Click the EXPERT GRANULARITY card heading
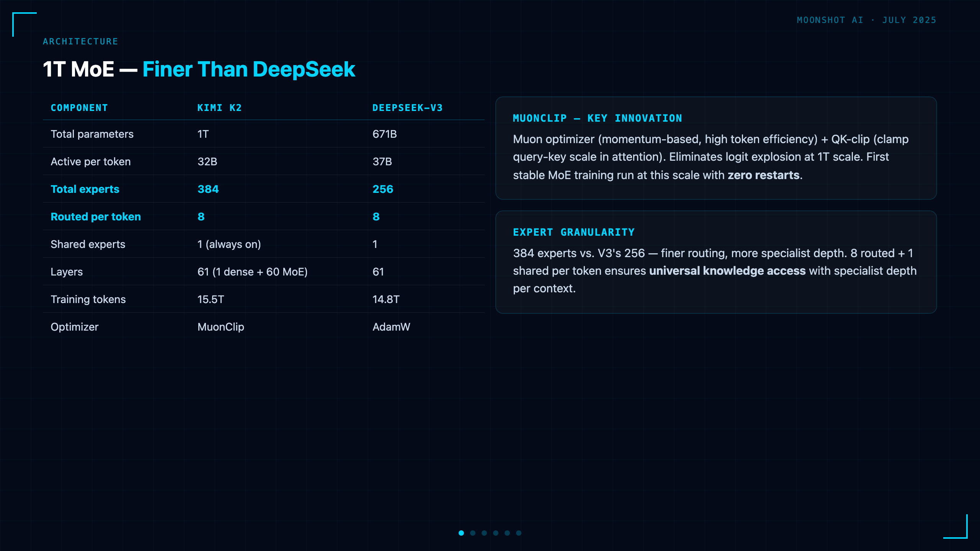The height and width of the screenshot is (551, 980). pos(574,232)
